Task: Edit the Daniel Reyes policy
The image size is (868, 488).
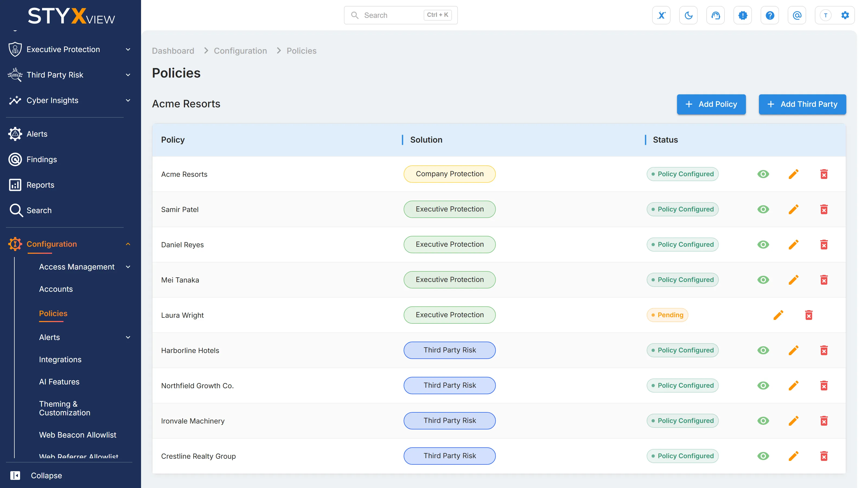Action: 793,245
